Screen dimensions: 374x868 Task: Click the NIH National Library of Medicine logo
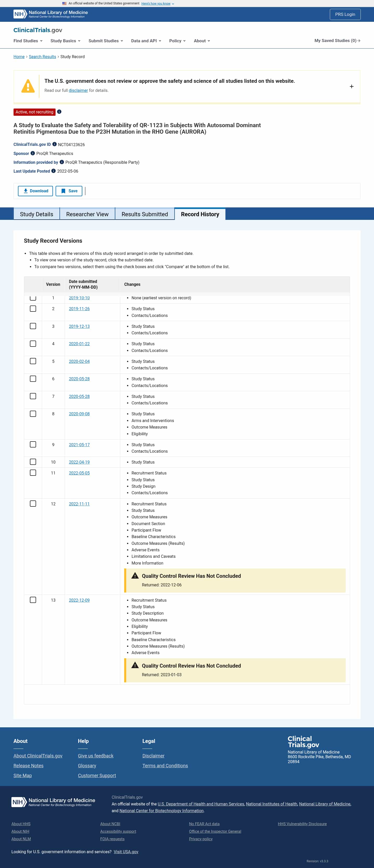click(x=51, y=14)
